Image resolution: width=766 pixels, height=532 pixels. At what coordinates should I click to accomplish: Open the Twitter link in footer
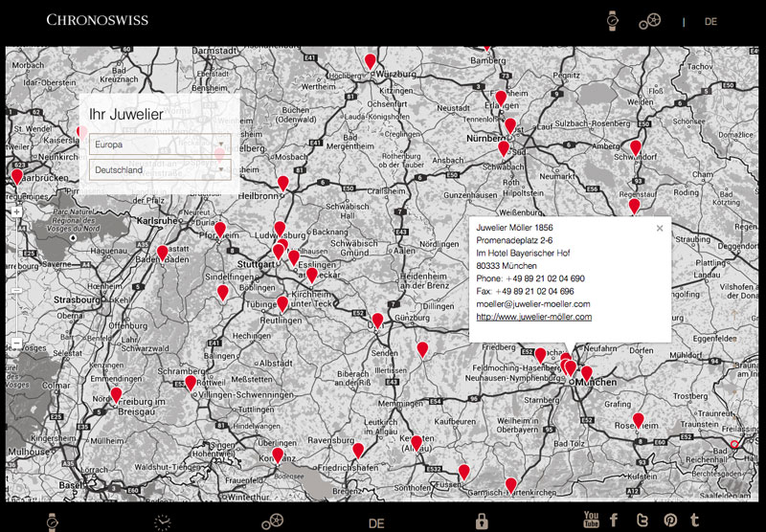642,521
